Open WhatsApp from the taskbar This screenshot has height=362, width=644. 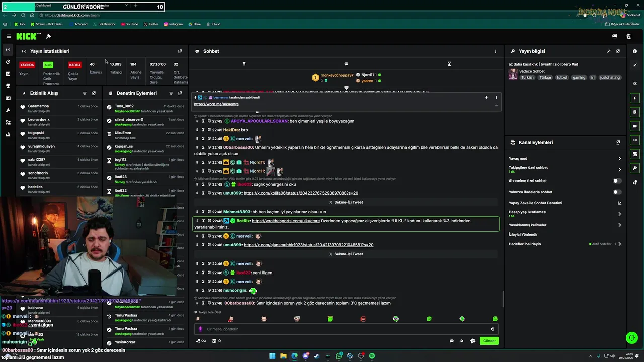click(x=340, y=356)
